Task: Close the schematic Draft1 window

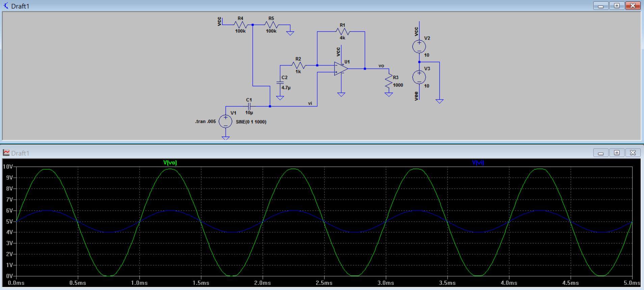Action: click(x=633, y=6)
